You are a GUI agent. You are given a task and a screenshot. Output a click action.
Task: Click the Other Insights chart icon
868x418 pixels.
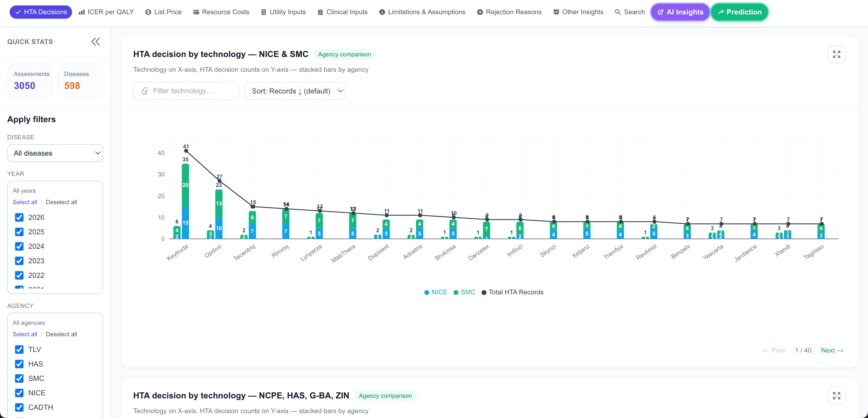tap(556, 12)
